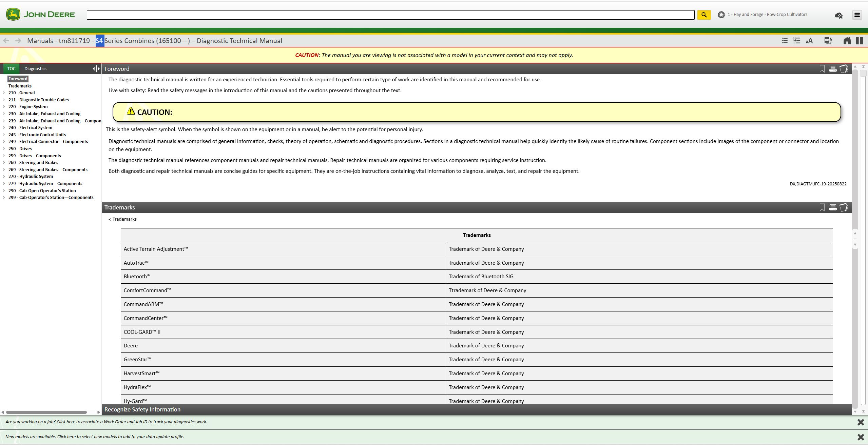Viewport: 868px width, 445px height.
Task: Switch to the Diagnostics tab
Action: [35, 68]
